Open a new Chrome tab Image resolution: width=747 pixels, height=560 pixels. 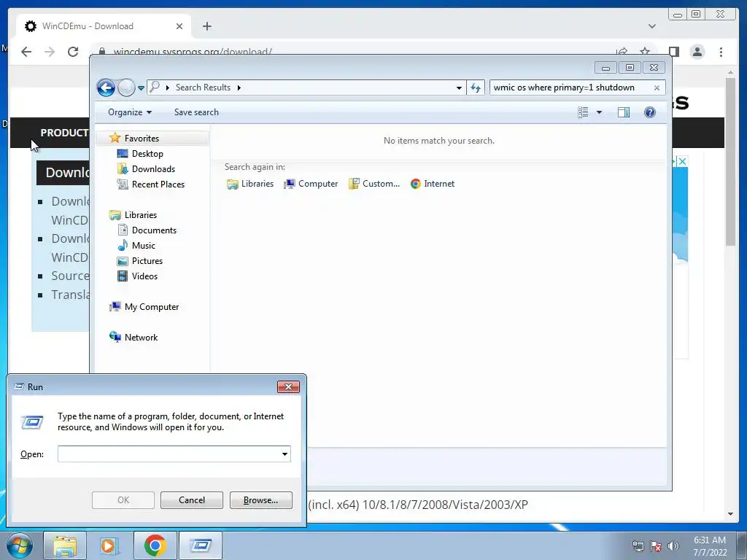coord(206,26)
